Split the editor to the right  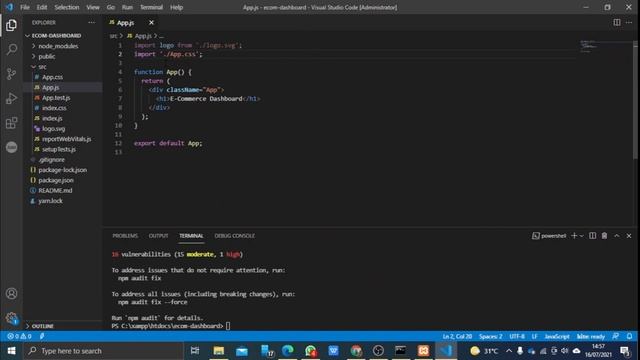617,22
